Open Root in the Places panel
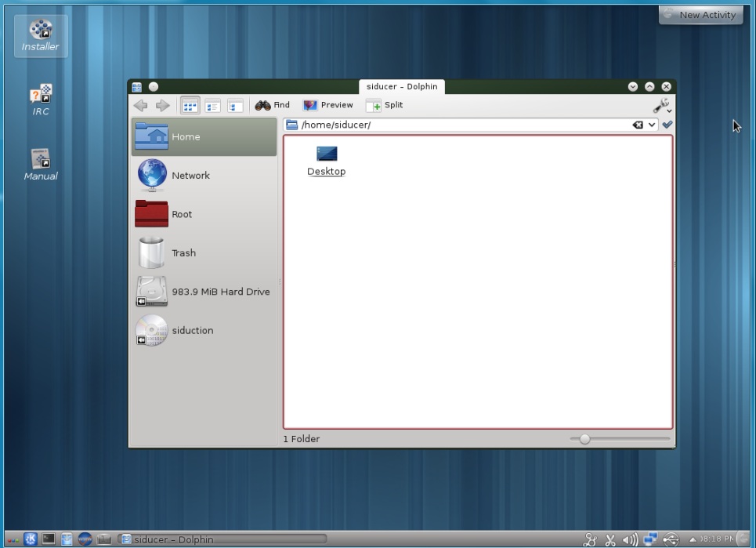This screenshot has height=548, width=756. (204, 214)
